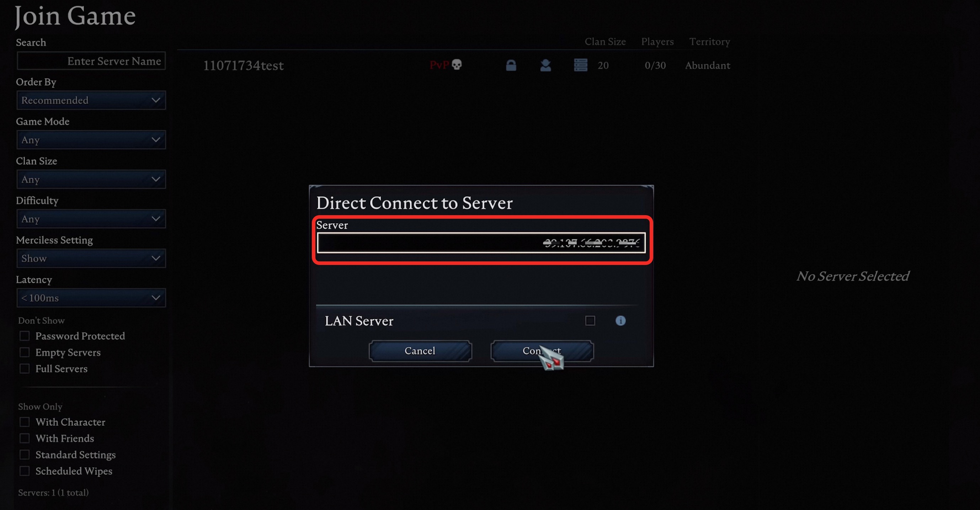Open the Latency dropdown showing 100ms

click(91, 298)
